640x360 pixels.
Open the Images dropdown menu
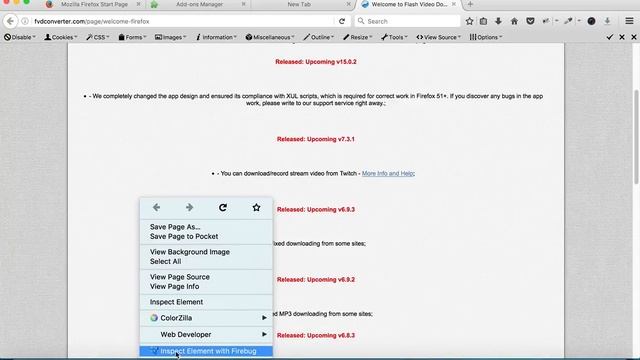171,37
